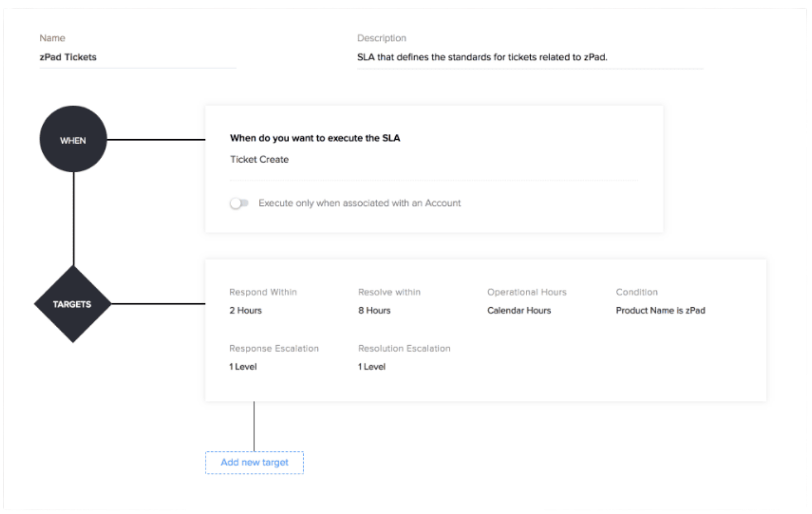Click the Respond Within label
The width and height of the screenshot is (812, 514).
(263, 292)
